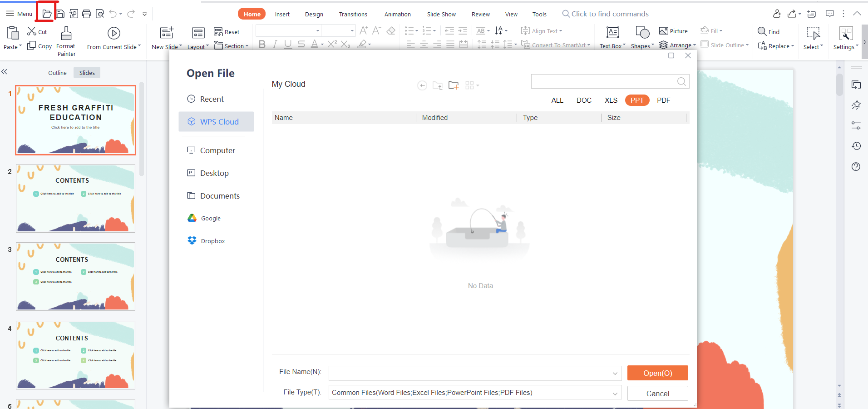This screenshot has width=868, height=409.
Task: Select the Format Painter tool
Action: click(x=66, y=40)
